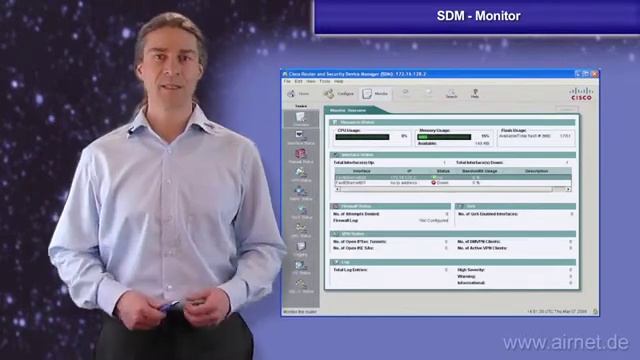Click the Status column header
640x360 pixels.
[x=443, y=171]
